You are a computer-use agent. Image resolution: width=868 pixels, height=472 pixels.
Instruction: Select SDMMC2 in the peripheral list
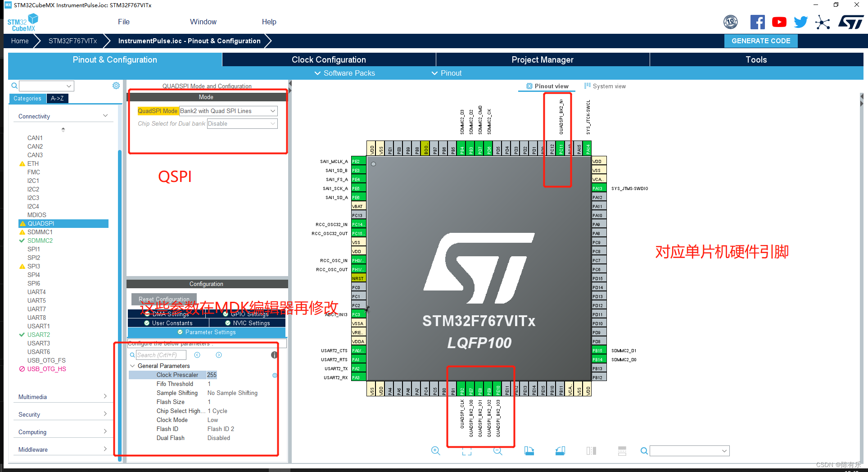(x=40, y=241)
